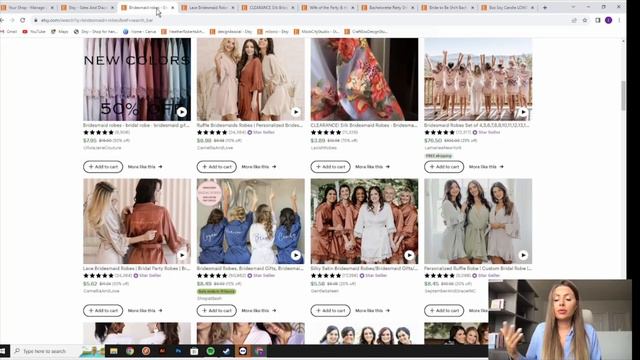
Task: Open More like this for blue Bridesmaid Robes
Action: coord(259,310)
